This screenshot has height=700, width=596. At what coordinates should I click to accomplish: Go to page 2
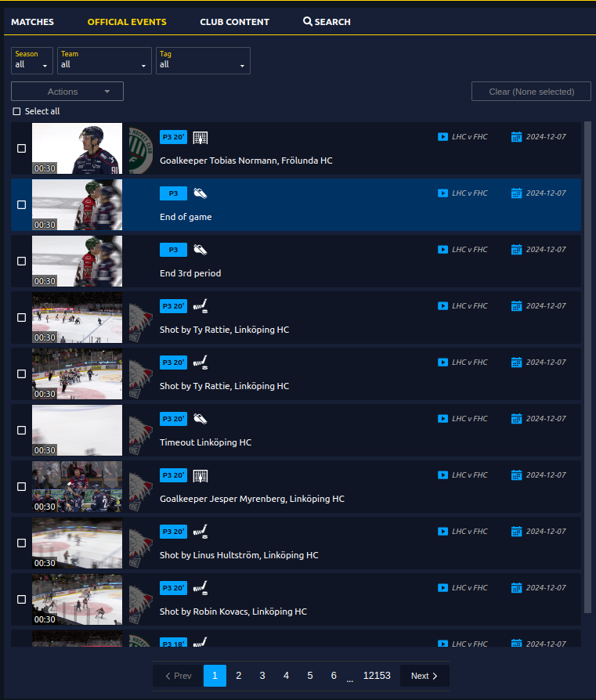(x=239, y=676)
